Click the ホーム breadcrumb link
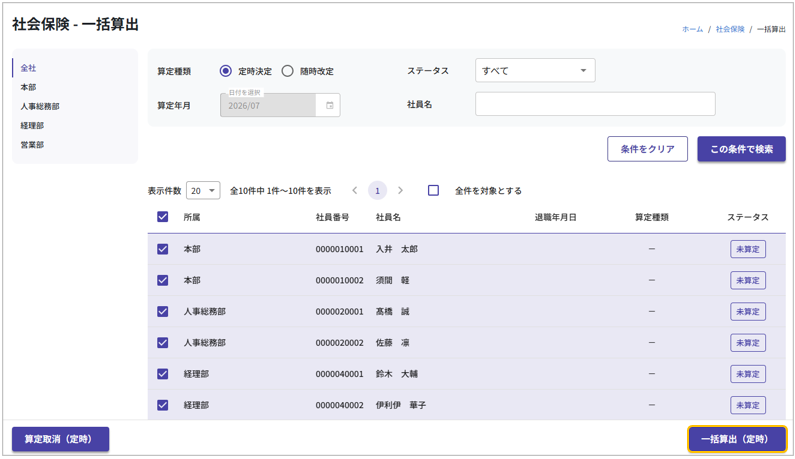Viewport: 795px width, 459px height. tap(692, 30)
